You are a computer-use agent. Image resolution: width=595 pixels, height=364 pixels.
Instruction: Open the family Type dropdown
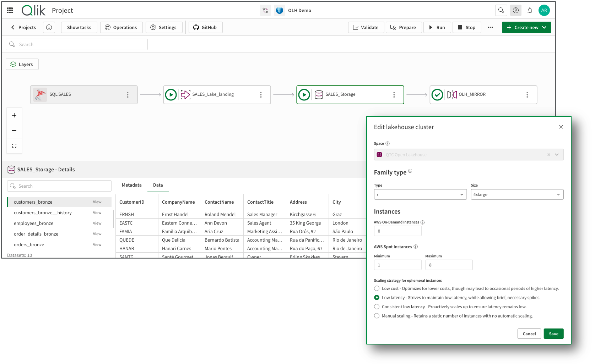pos(420,194)
